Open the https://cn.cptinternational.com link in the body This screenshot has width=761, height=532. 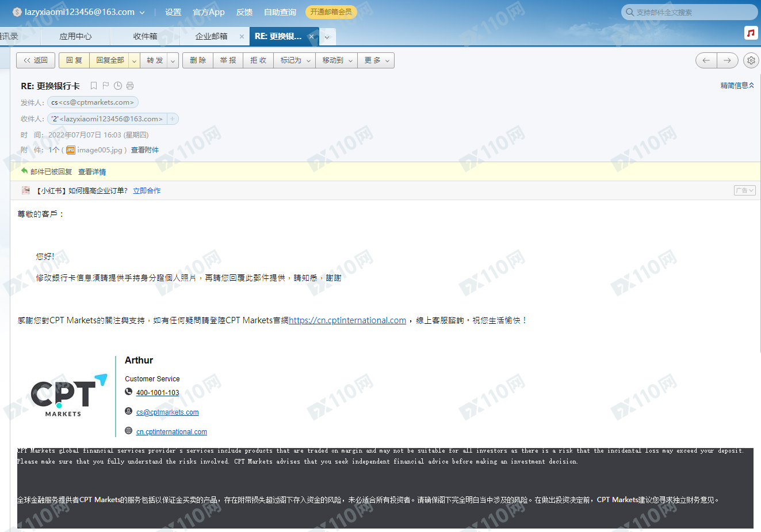pos(347,320)
